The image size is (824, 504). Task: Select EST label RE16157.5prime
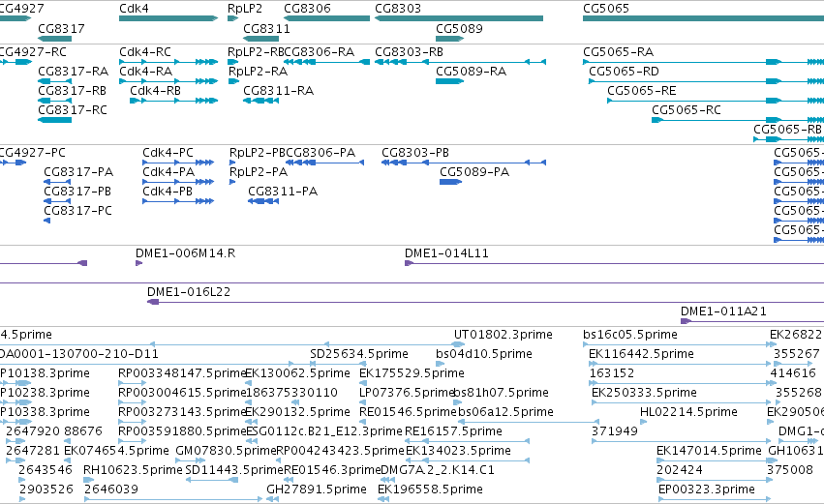[x=453, y=432]
